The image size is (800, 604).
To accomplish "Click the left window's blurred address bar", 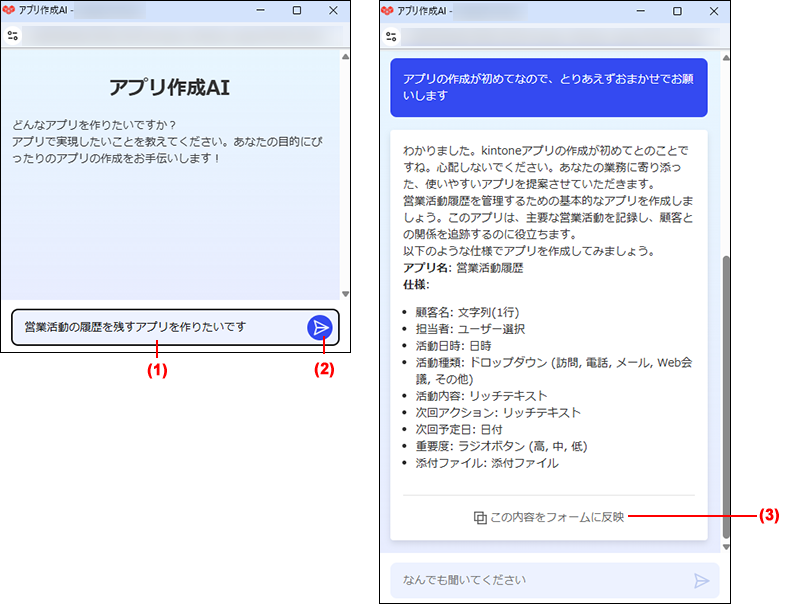I will (x=180, y=36).
